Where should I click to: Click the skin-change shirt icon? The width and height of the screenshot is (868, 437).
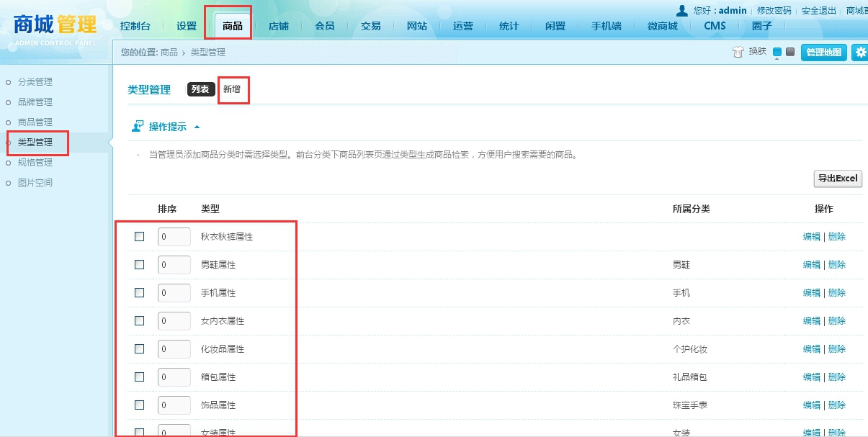(737, 52)
